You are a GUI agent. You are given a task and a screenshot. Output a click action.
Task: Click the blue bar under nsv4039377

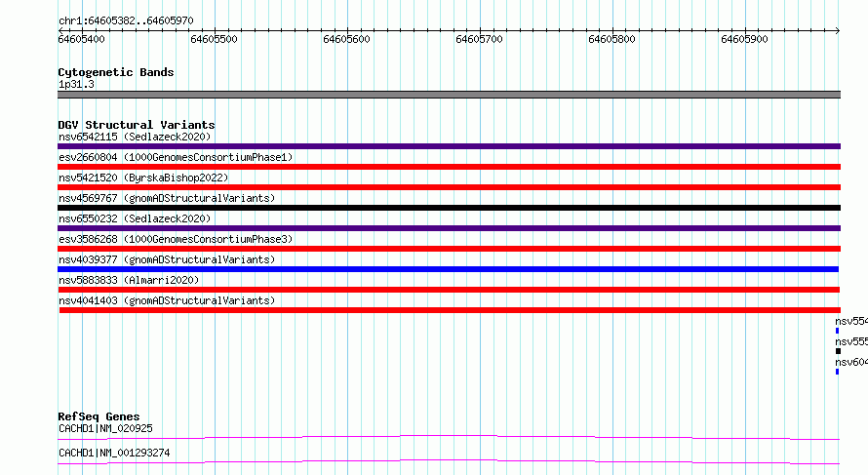tap(448, 269)
